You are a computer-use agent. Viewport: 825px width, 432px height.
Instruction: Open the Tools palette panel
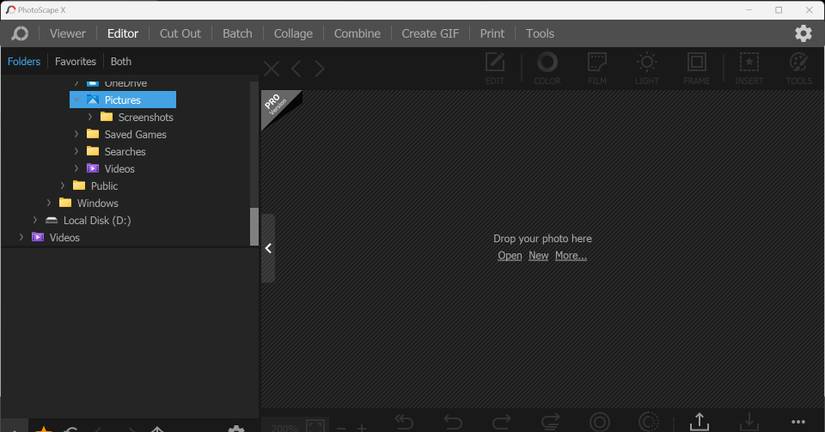coord(799,68)
